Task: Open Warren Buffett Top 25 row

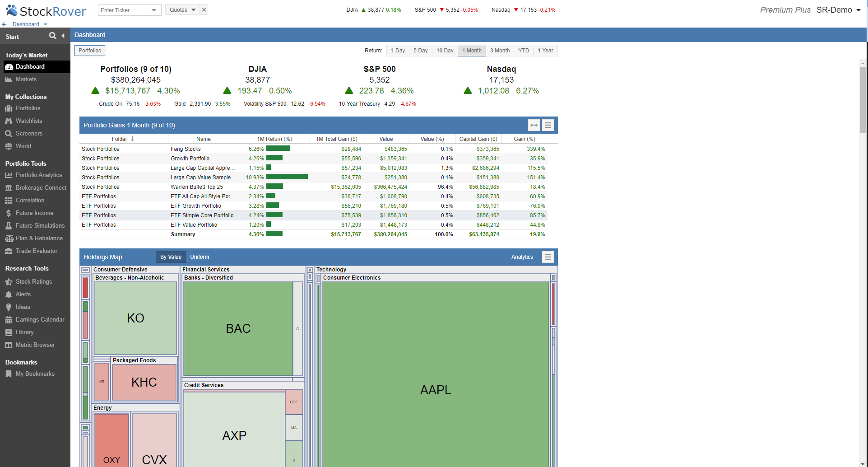Action: (314, 187)
